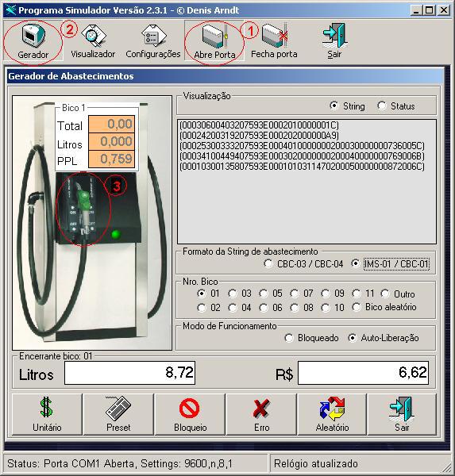
Task: Click the application title bar icon
Action: 10,10
